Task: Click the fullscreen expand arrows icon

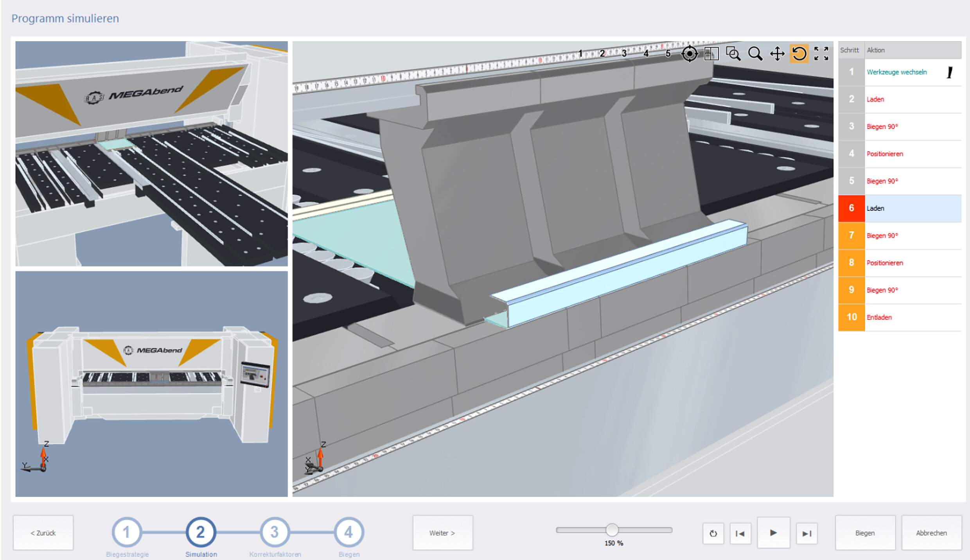Action: point(821,54)
